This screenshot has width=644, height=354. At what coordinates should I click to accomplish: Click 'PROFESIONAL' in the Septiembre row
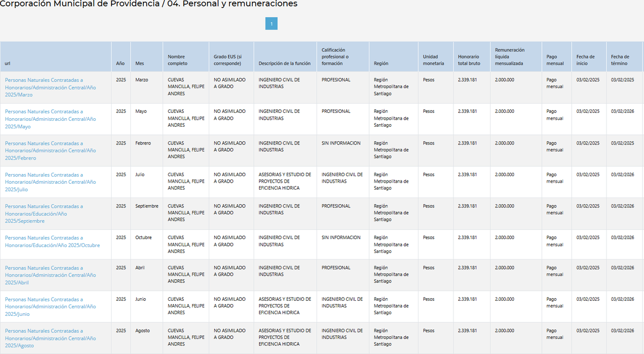(x=336, y=206)
